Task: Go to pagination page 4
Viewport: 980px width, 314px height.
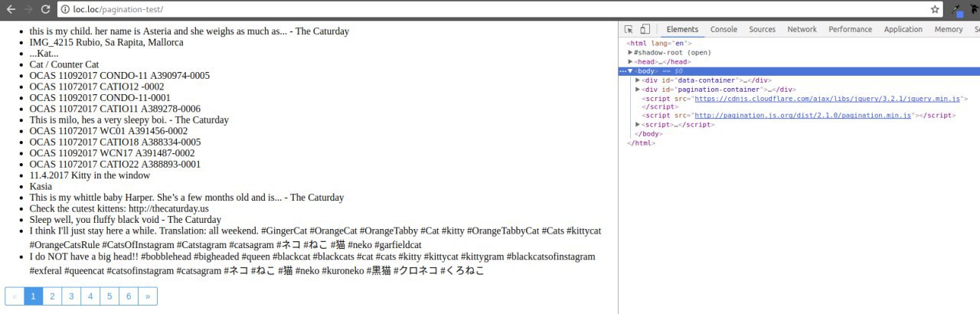Action: click(x=90, y=296)
